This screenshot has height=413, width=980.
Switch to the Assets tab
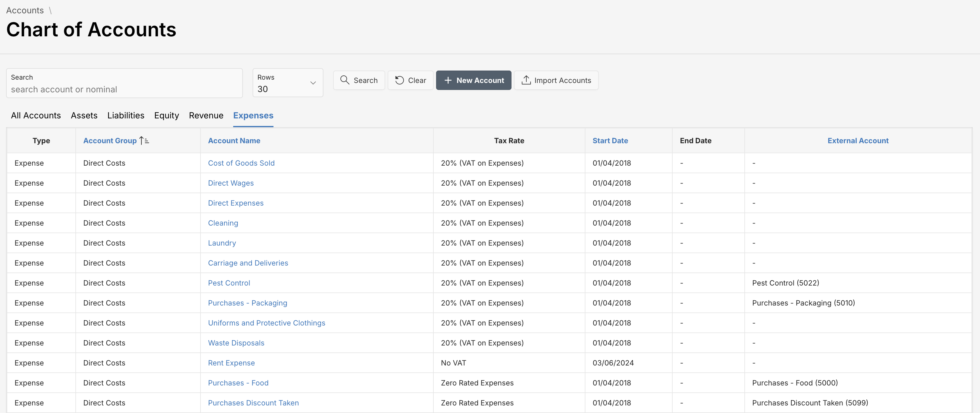[x=84, y=116]
